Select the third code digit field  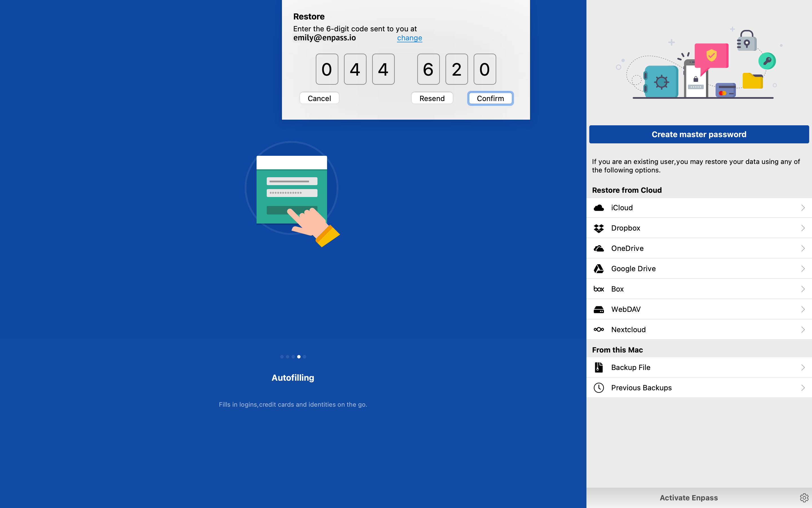point(383,69)
